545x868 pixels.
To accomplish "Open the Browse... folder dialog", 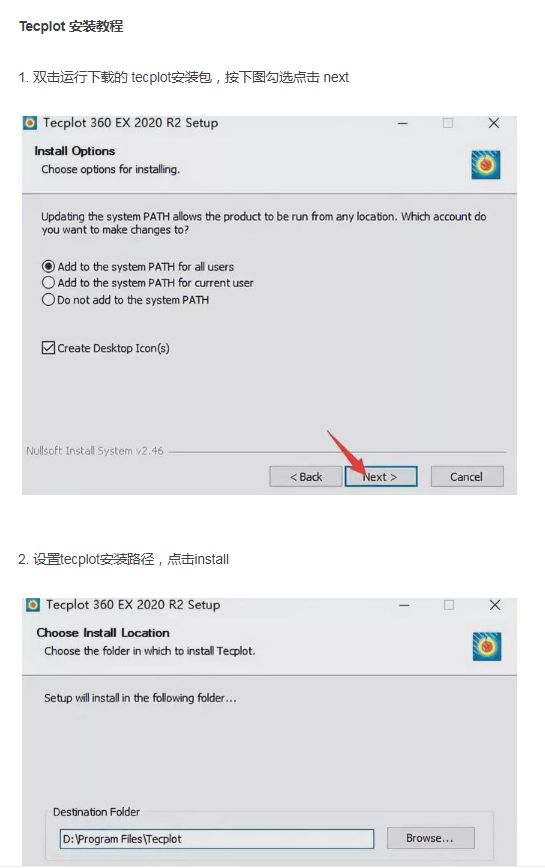I will (x=430, y=838).
